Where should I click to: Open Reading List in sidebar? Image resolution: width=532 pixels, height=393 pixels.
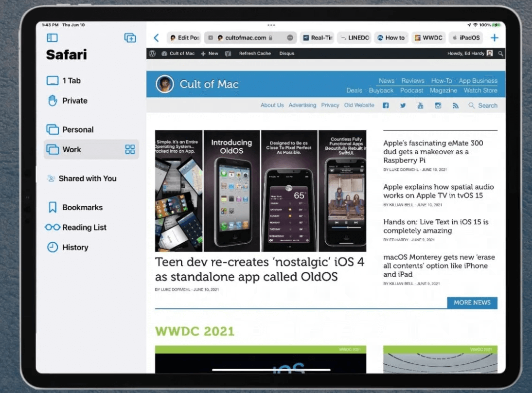[x=91, y=227]
